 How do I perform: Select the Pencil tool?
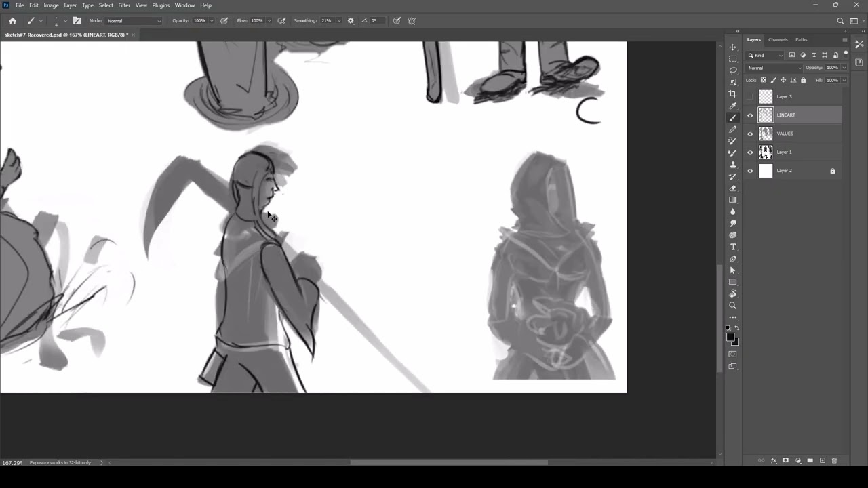[x=732, y=129]
